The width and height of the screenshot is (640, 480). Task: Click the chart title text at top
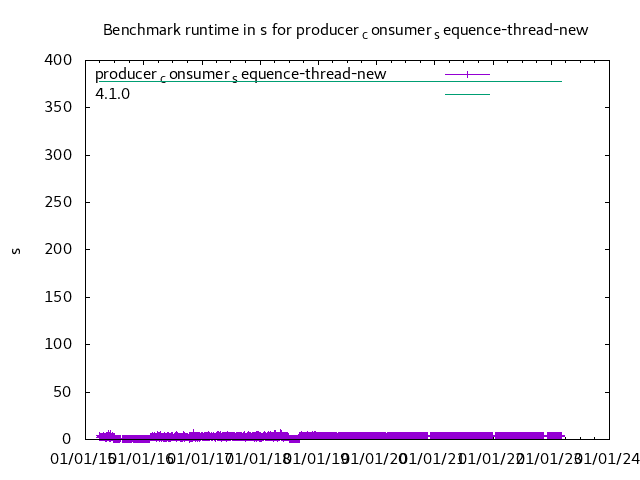[345, 30]
